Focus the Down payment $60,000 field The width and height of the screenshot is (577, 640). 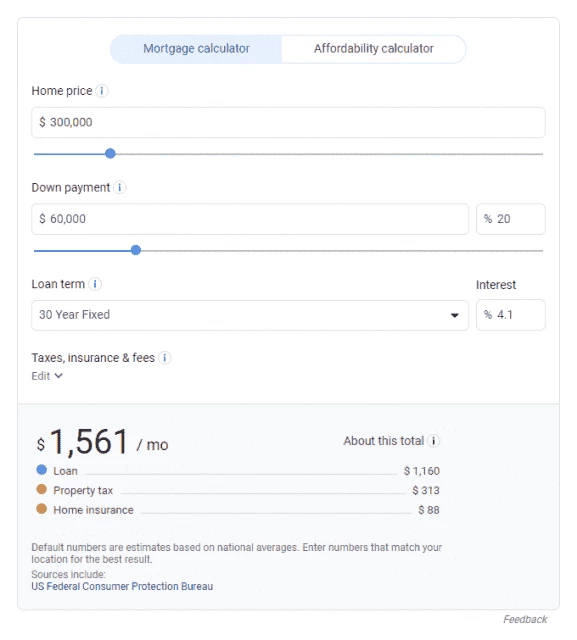point(250,219)
